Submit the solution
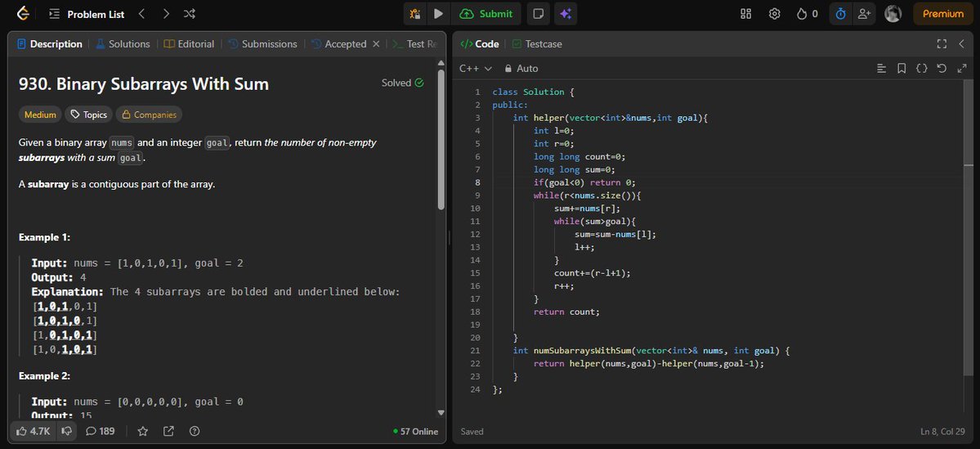980x449 pixels. pos(486,14)
